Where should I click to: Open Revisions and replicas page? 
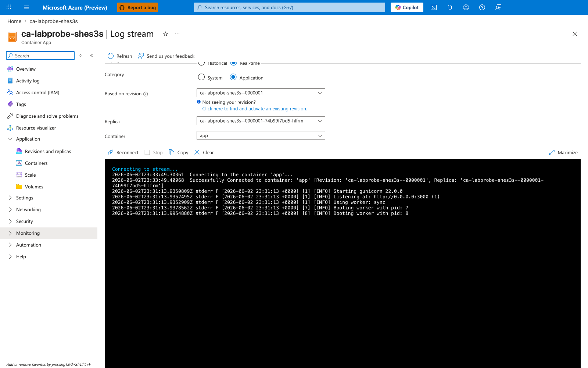coord(48,151)
